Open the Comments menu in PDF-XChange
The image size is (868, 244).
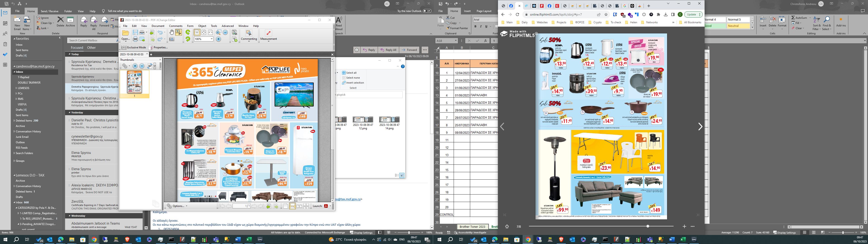176,26
